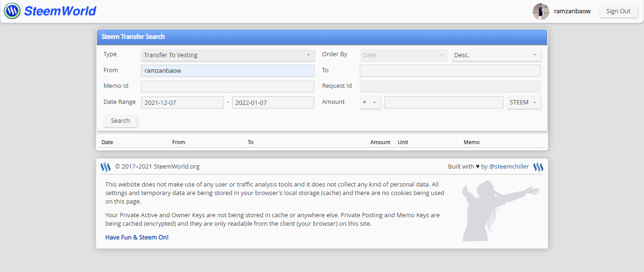Click the SteemWorld title text
Screen dimensions: 644x272
[60, 11]
